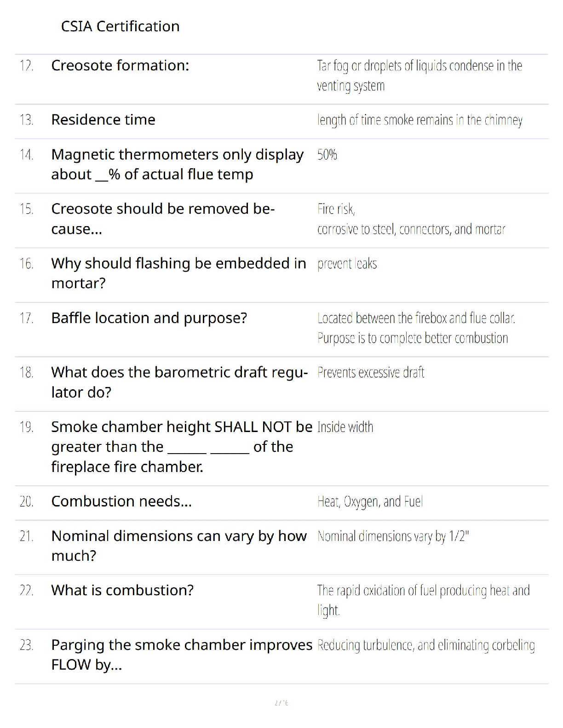The width and height of the screenshot is (563, 728).
Task: Select the parging the smoke chamber question
Action: point(181,654)
